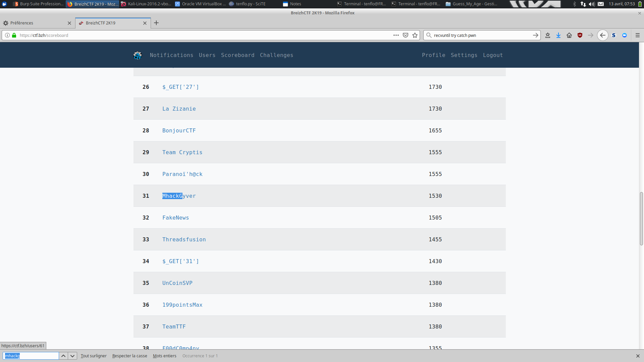Screen dimensions: 644x362
Task: Open page actions three-dots menu
Action: tap(396, 35)
